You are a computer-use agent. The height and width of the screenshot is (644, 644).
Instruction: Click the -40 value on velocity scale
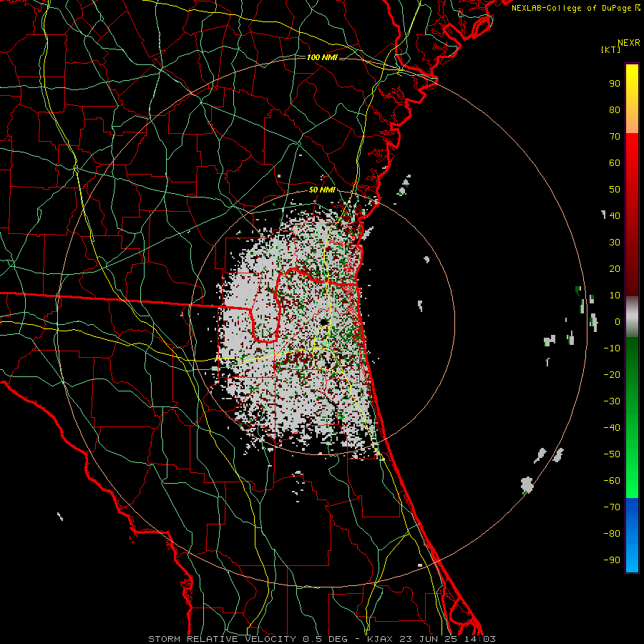point(612,428)
